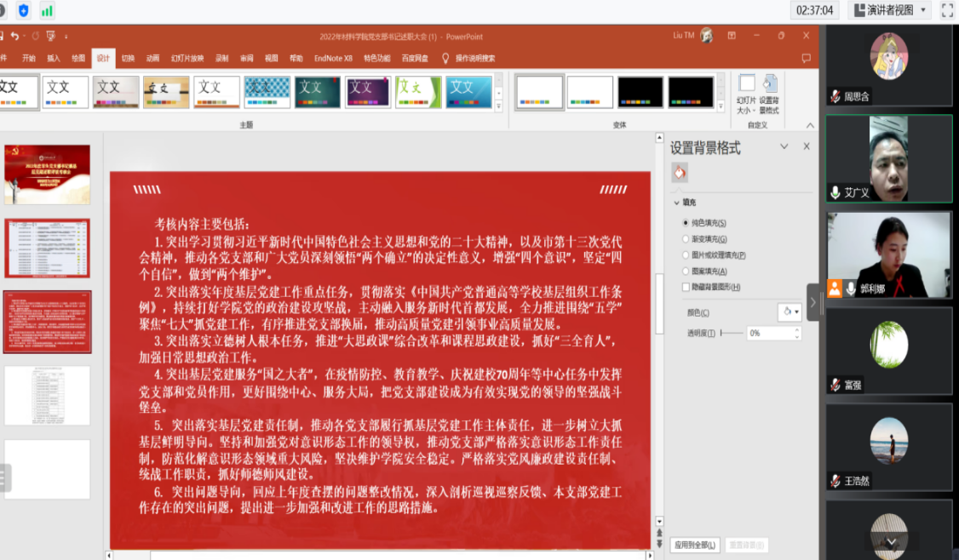The height and width of the screenshot is (560, 959).
Task: Select the first slide thumbnail in the panel
Action: (x=47, y=174)
